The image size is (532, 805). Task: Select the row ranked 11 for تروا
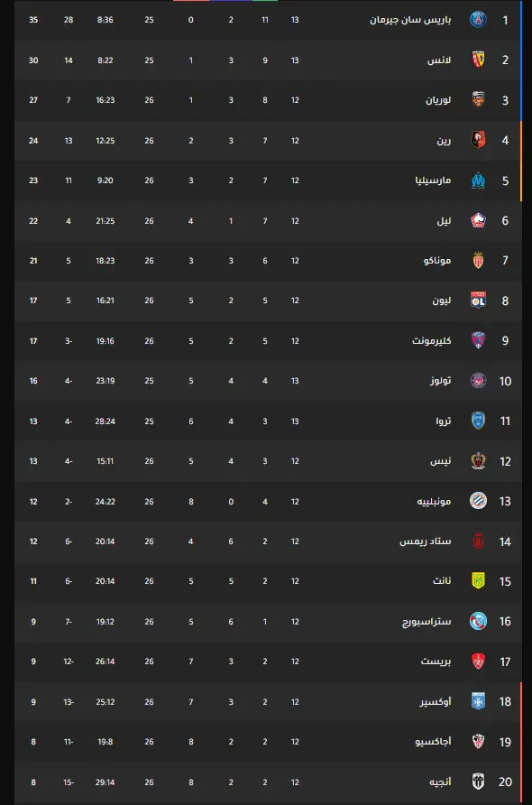[268, 421]
